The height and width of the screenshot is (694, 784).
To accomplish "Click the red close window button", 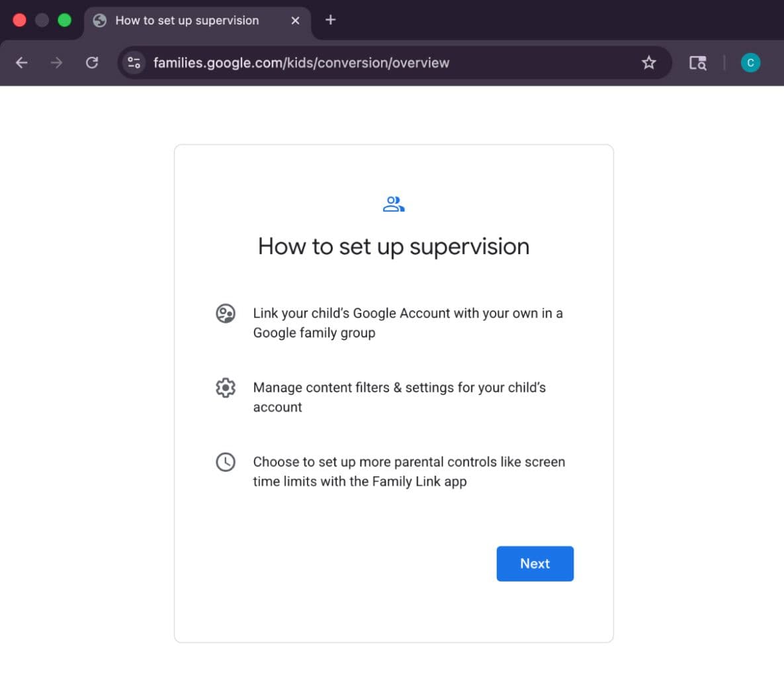I will [19, 20].
